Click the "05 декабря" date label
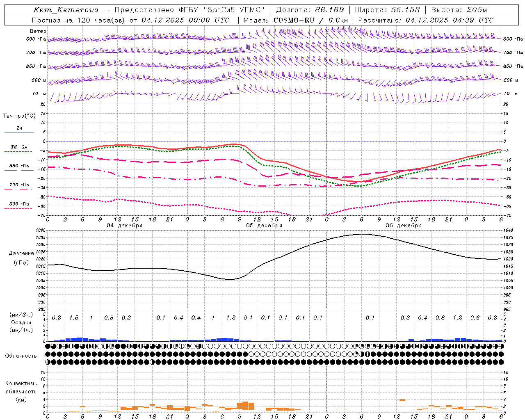The image size is (525, 420). click(x=264, y=226)
